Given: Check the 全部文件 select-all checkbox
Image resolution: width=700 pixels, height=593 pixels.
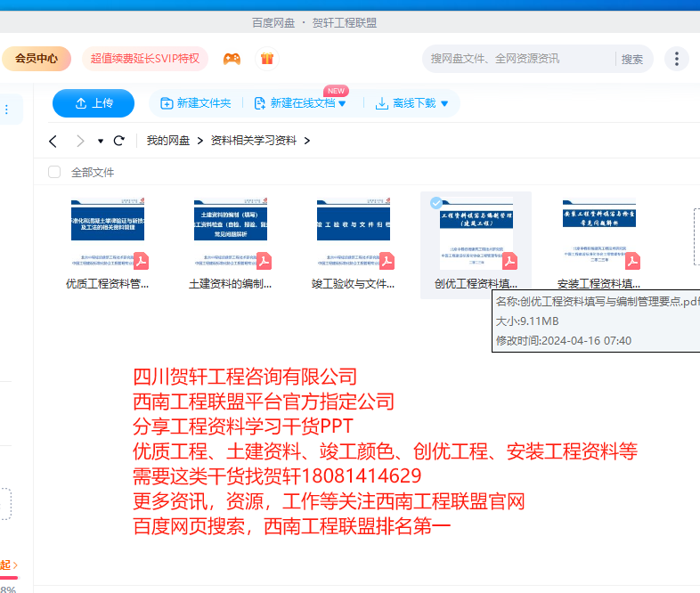Looking at the screenshot, I should coord(54,172).
